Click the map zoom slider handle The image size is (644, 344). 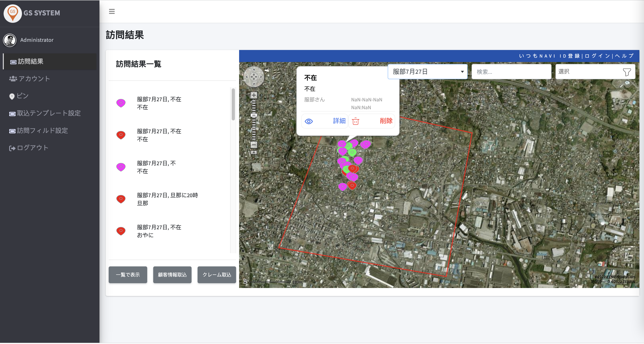pyautogui.click(x=254, y=115)
